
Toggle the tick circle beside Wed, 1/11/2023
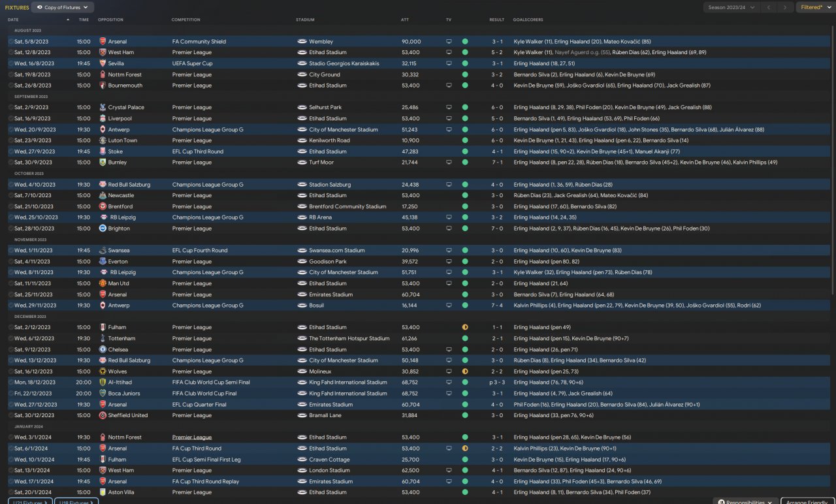pos(10,250)
